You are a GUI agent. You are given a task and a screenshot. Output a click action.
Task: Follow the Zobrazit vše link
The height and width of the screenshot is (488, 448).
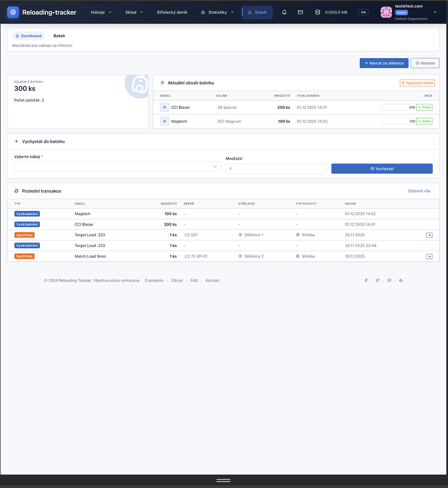[419, 191]
